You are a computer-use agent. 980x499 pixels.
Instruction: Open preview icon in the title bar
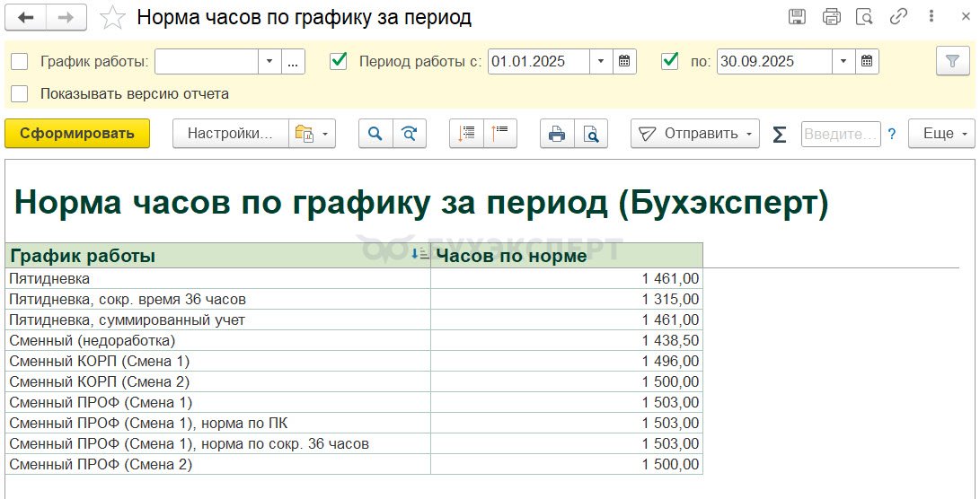864,17
